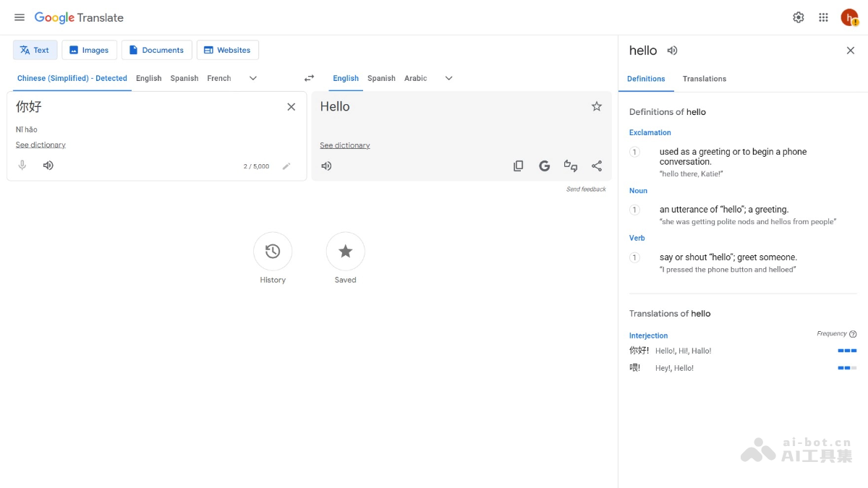The width and height of the screenshot is (868, 488).
Task: Click the Send feedback link
Action: pos(586,189)
